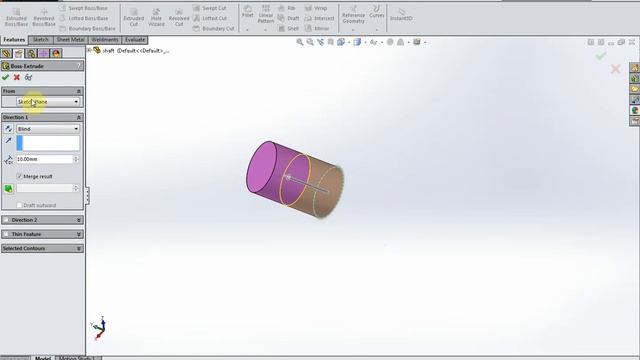
Task: Switch to the Sheet Metal tab
Action: 71,40
